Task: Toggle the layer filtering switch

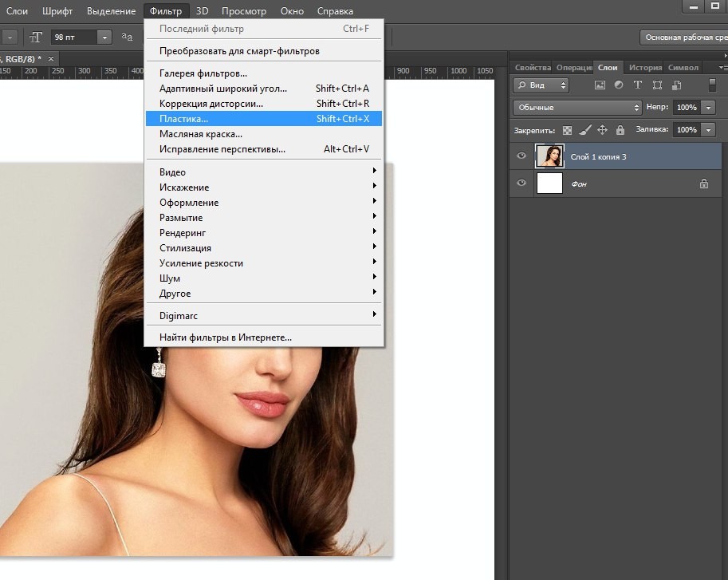Action: (x=712, y=85)
